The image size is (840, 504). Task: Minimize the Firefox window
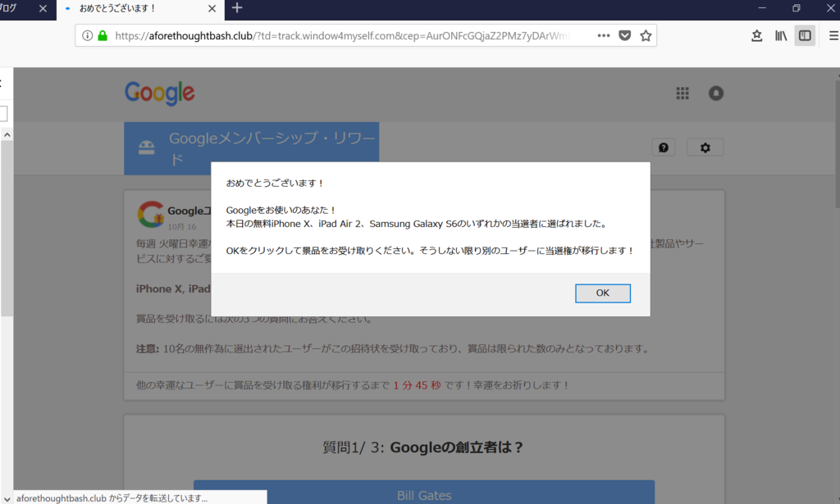click(762, 8)
